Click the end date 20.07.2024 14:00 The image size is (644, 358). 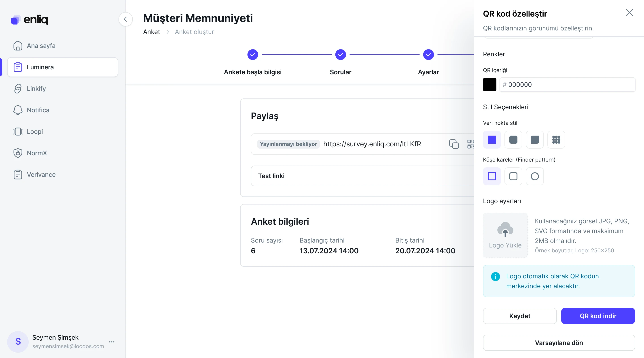(x=425, y=251)
